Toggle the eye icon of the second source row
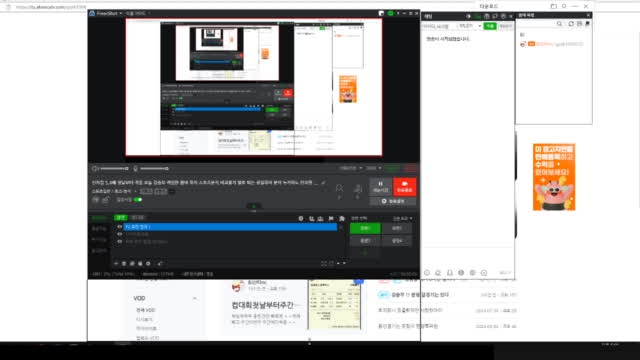This screenshot has height=360, width=640. tap(120, 234)
